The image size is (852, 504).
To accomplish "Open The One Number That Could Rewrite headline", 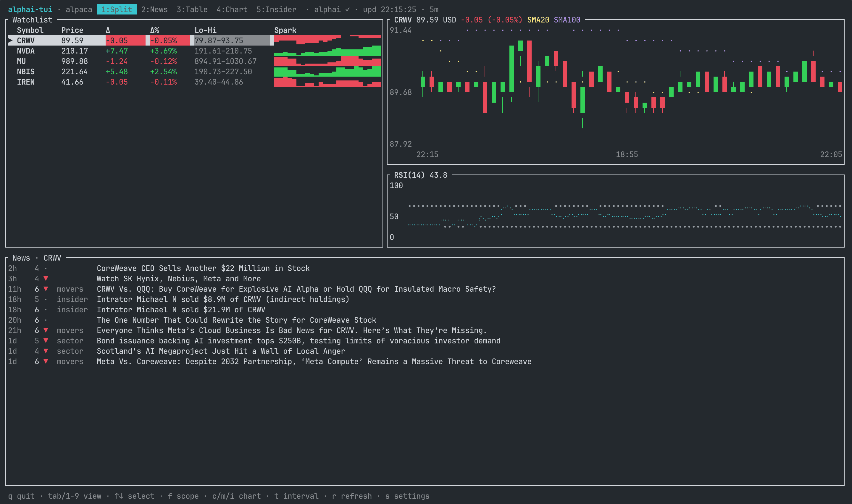I will 236,320.
